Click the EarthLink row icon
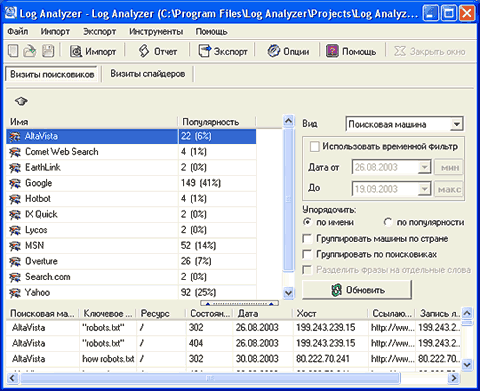The image size is (480, 391). pos(15,168)
